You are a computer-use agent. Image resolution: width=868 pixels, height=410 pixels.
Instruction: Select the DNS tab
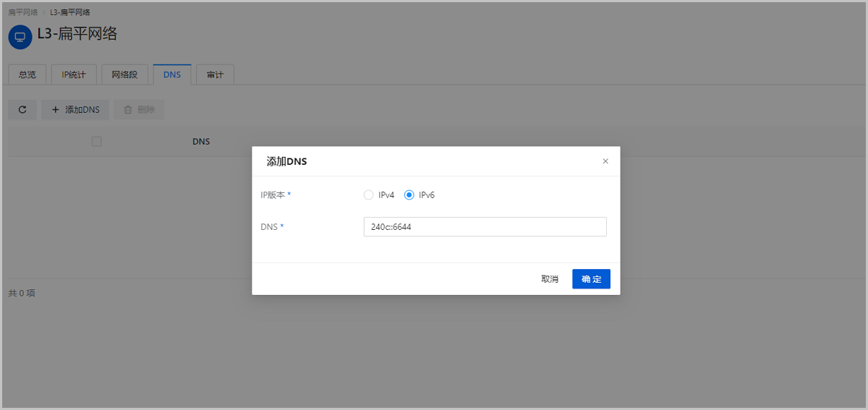[172, 75]
